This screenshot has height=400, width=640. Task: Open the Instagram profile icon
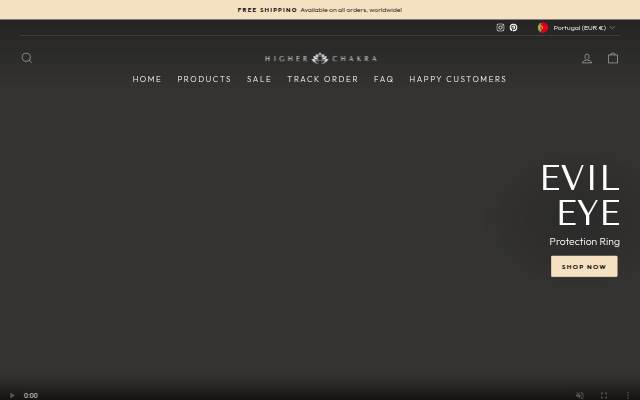coord(500,27)
